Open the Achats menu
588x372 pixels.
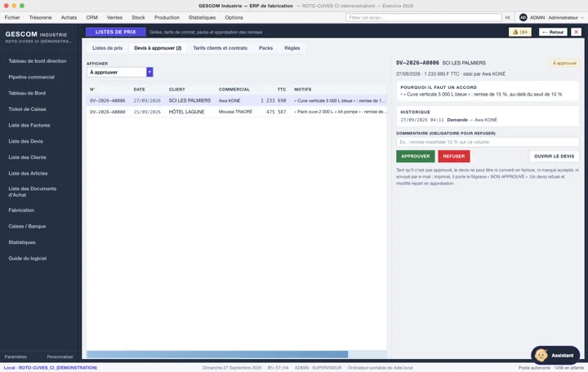(69, 18)
